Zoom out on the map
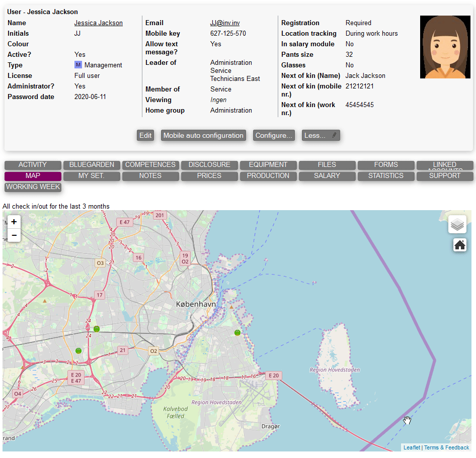This screenshot has height=458, width=476. [14, 235]
